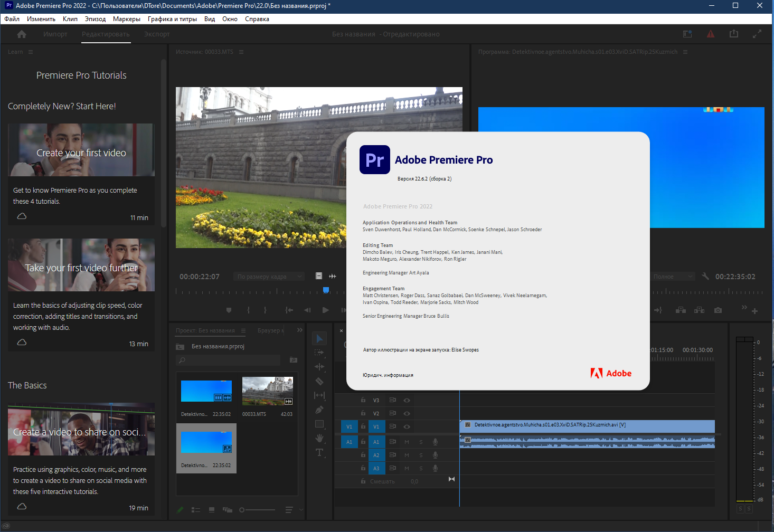This screenshot has height=532, width=774.
Task: Click Export Frame camera icon
Action: pos(718,310)
